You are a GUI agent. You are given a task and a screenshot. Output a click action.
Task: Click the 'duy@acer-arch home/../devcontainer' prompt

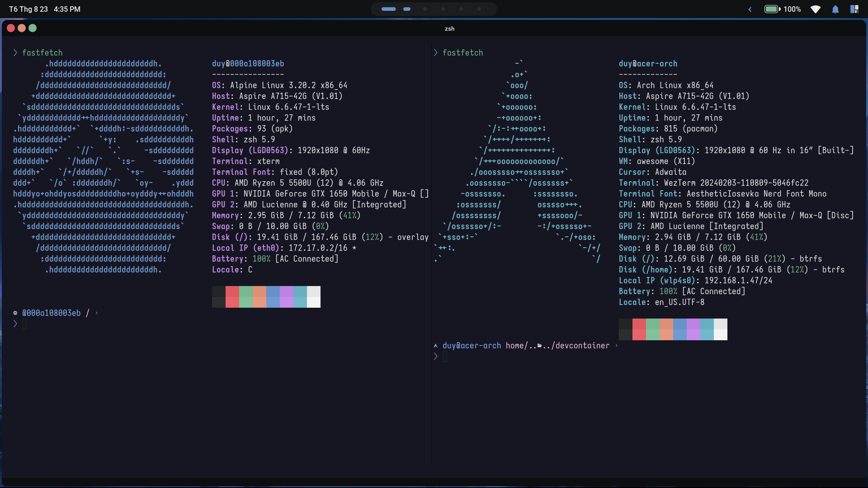click(x=526, y=346)
